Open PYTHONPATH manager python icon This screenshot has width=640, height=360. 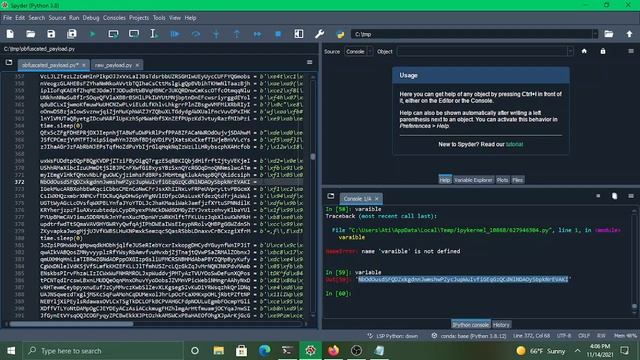coord(340,34)
